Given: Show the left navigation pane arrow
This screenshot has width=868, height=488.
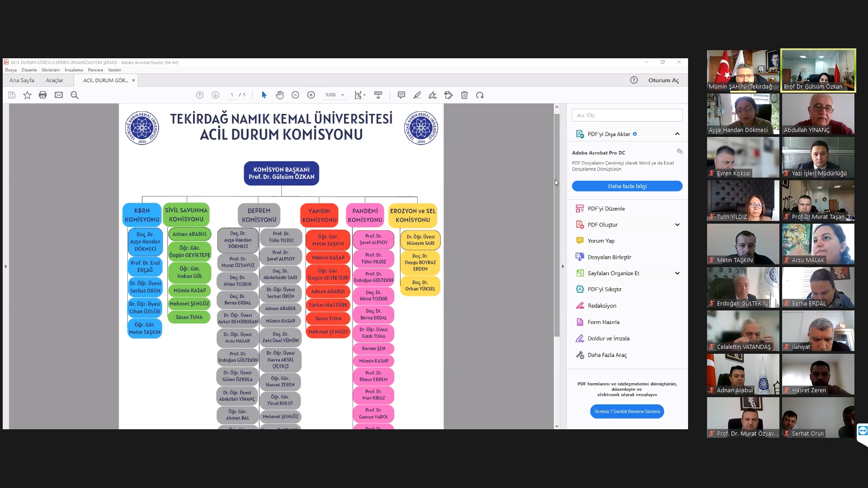Looking at the screenshot, I should coord(6,266).
